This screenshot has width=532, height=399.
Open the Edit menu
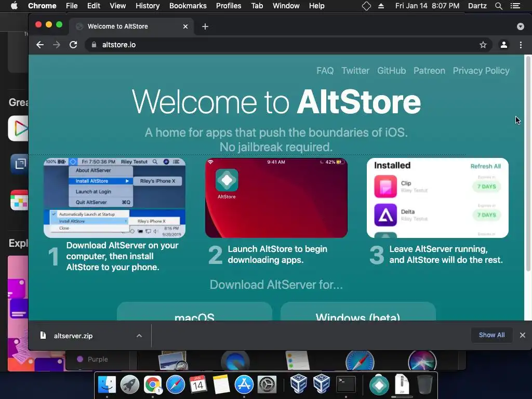pos(94,6)
